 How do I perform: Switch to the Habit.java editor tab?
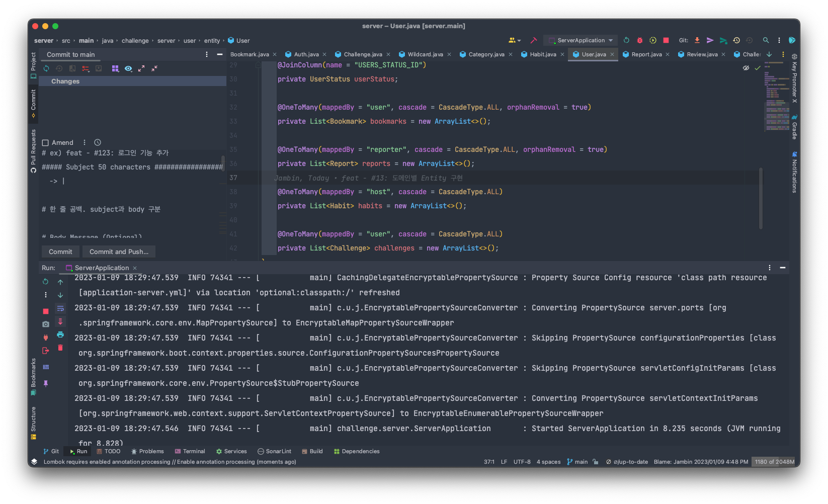coord(543,54)
